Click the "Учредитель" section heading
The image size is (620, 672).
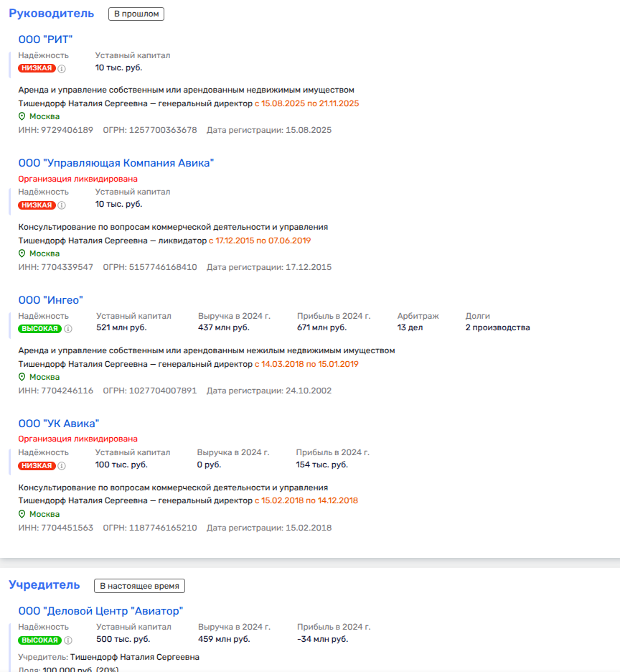pos(44,585)
